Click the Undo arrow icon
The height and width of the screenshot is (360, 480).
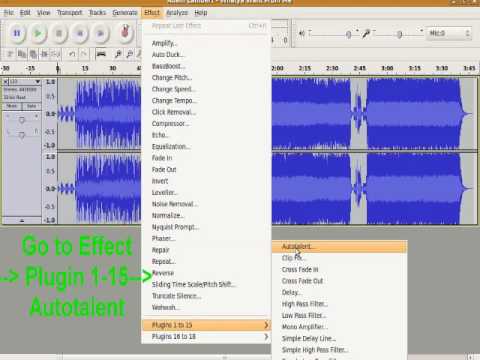pos(72,54)
